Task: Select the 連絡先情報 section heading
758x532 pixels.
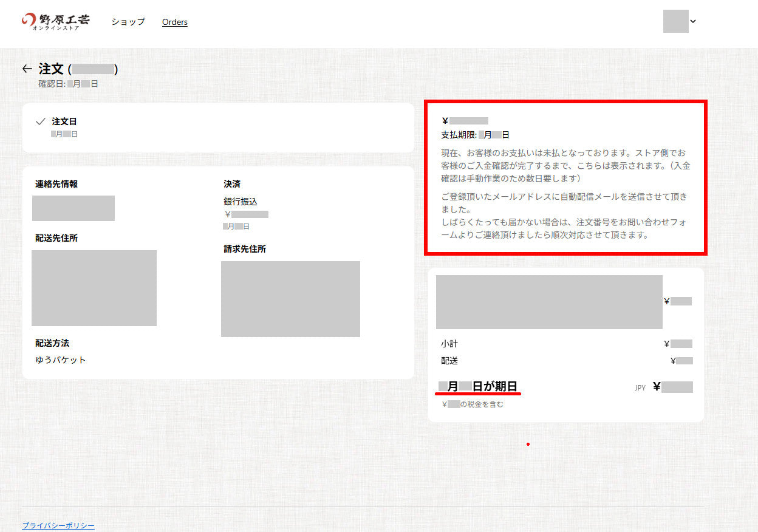Action: (56, 184)
